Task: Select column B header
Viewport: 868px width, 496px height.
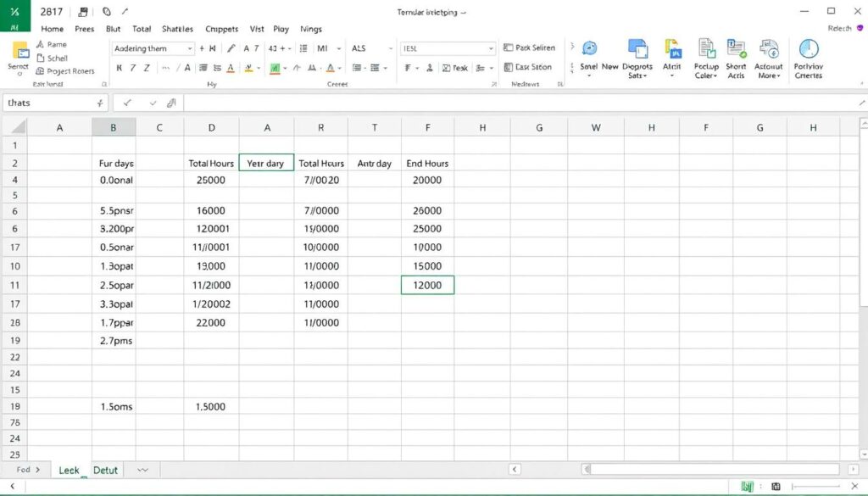Action: (x=114, y=127)
